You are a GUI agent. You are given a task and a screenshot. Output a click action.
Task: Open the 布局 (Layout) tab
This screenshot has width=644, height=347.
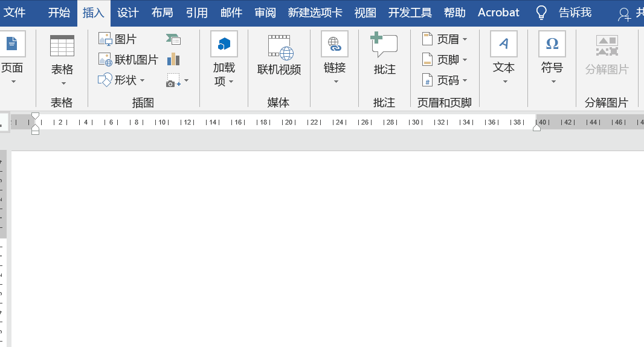pos(163,13)
